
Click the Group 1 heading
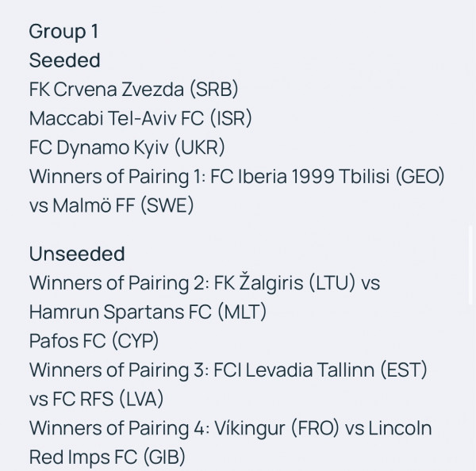coord(63,32)
